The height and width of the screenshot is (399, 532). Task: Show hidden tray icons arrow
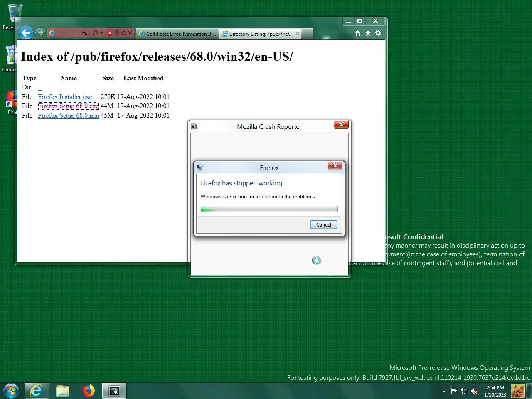coord(444,391)
